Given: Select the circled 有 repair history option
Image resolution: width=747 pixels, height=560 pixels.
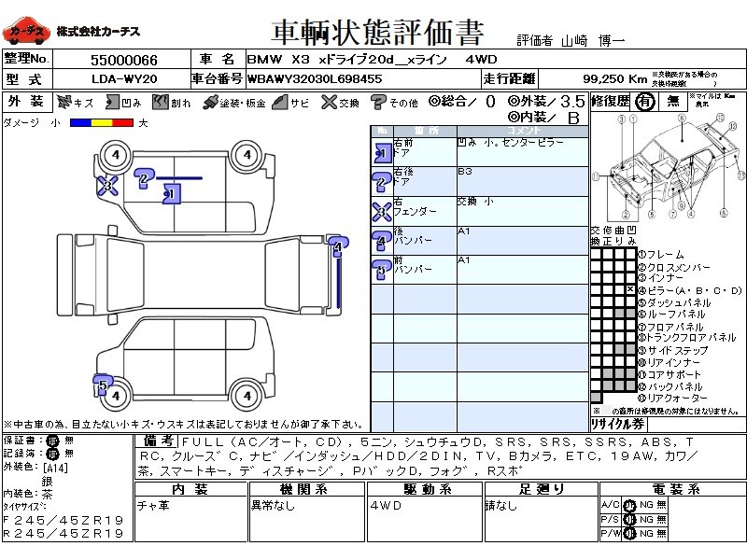Looking at the screenshot, I should [644, 103].
